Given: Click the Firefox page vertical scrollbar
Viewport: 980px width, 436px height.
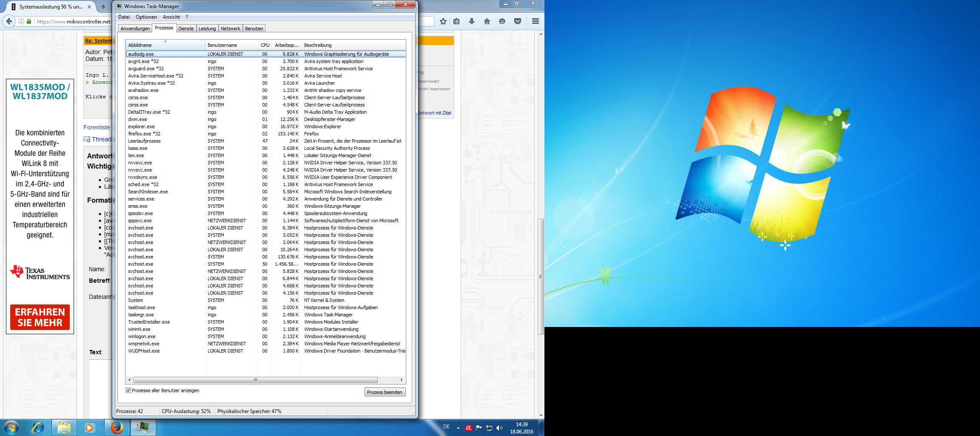Looking at the screenshot, I should 541,277.
